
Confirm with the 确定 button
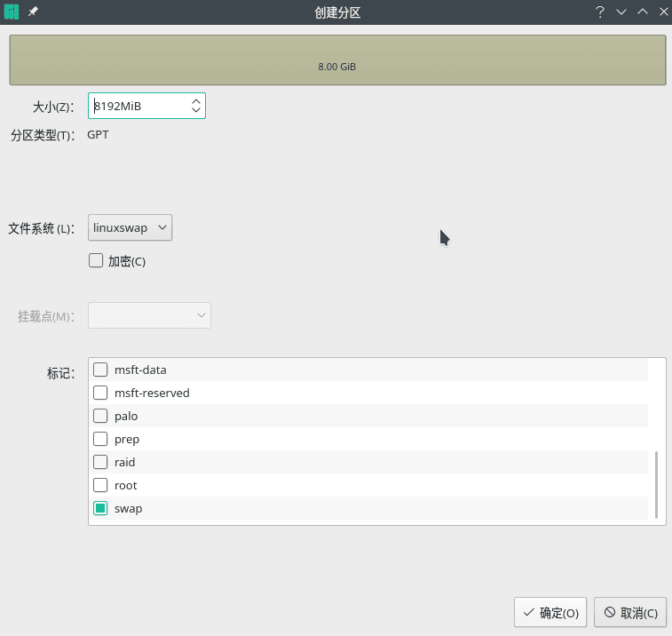coord(550,612)
